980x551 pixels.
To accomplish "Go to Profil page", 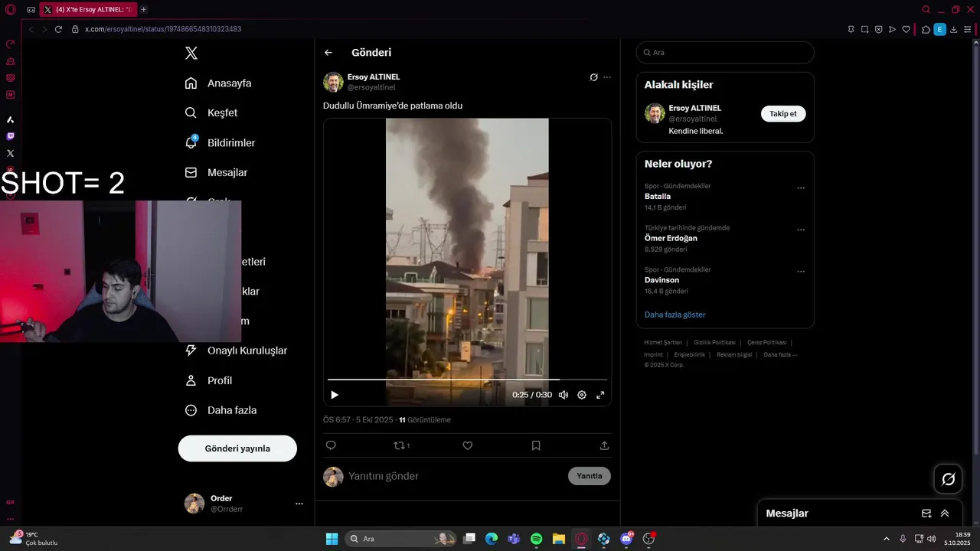I will tap(208, 380).
